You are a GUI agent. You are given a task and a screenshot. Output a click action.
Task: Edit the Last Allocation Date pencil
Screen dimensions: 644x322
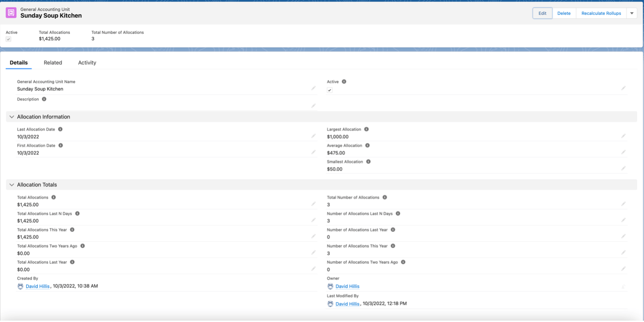tap(313, 136)
